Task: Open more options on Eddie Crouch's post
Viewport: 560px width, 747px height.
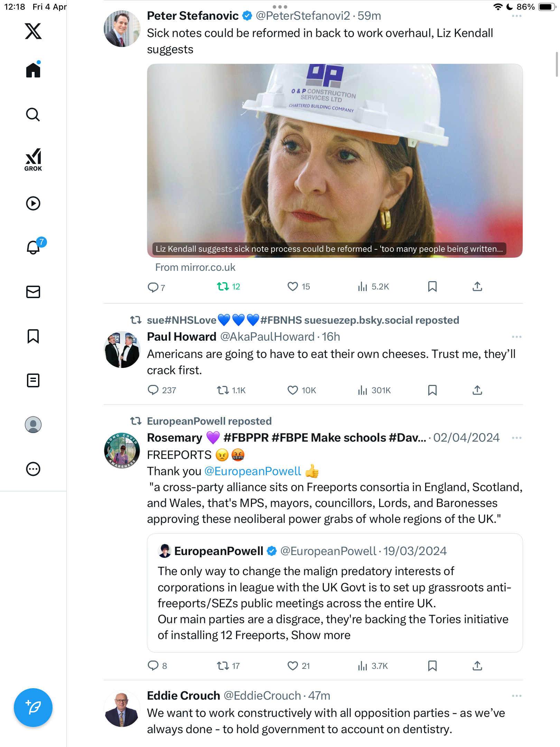Action: 517,696
